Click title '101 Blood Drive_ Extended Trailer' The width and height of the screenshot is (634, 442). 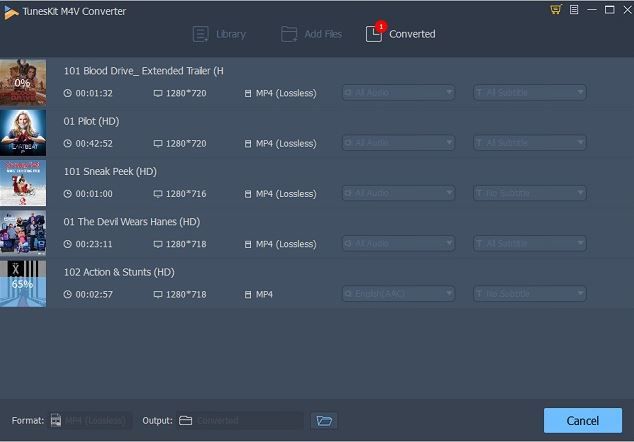144,71
